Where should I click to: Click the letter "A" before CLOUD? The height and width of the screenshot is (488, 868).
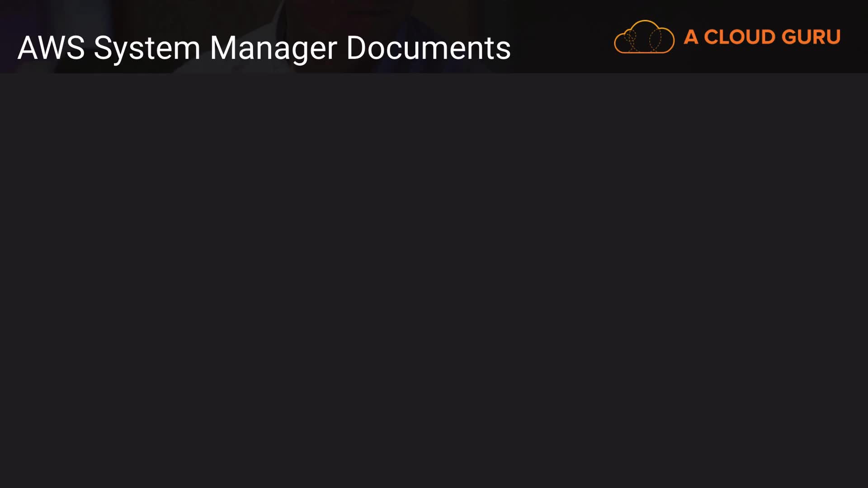(x=691, y=37)
